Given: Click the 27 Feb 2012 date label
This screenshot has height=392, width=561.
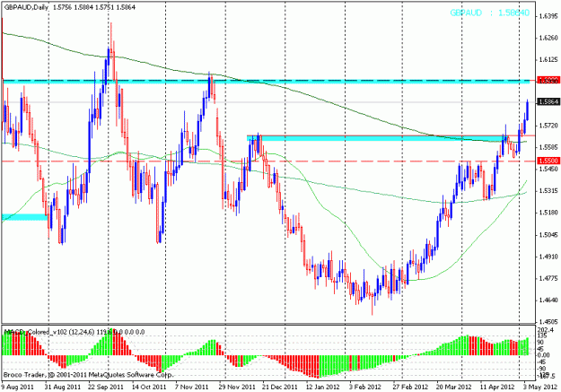Looking at the screenshot, I should [x=409, y=388].
